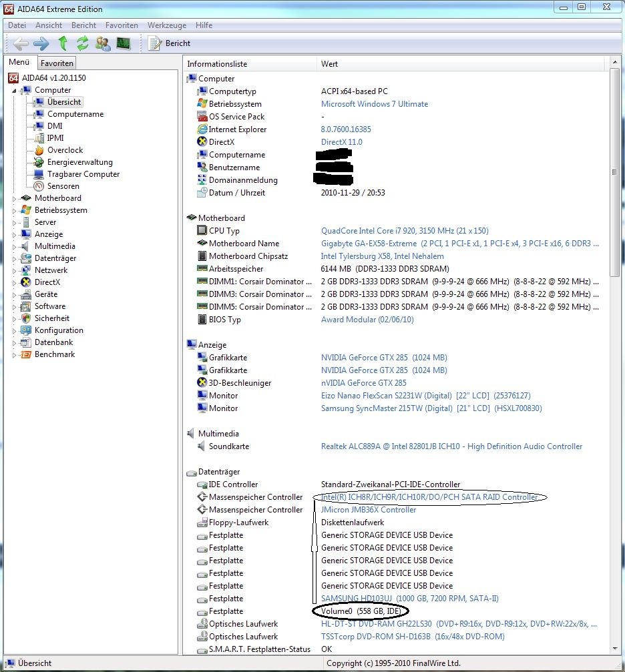Expand the Anzeige tree node
625x672 pixels.
[x=14, y=234]
